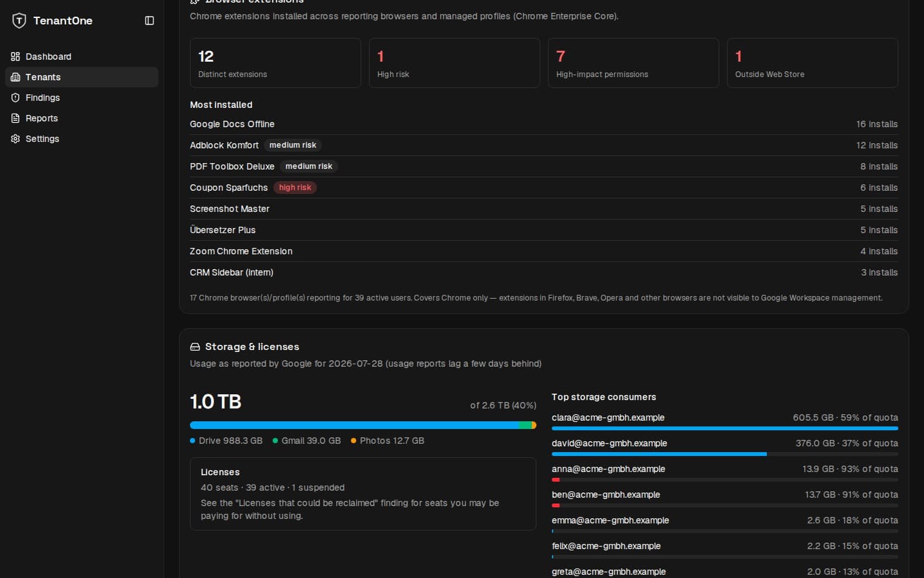Click the Zoom Chrome Extension row

coord(543,251)
